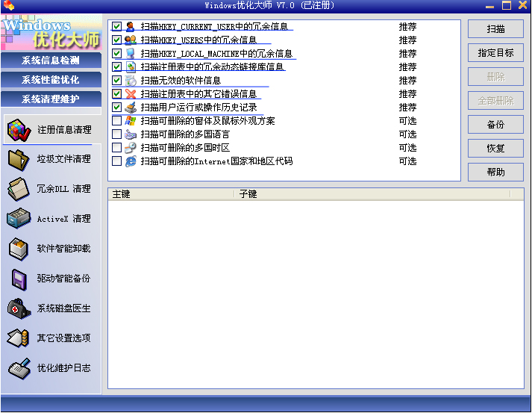The width and height of the screenshot is (532, 413).
Task: Maximize the Windows优化大师 window
Action: [x=507, y=5]
